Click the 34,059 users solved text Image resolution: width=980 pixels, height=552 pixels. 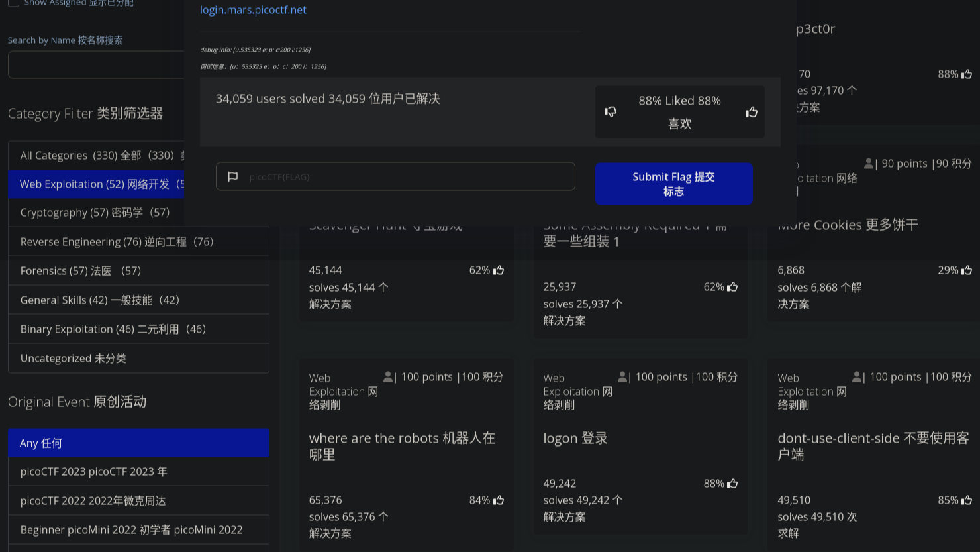328,99
